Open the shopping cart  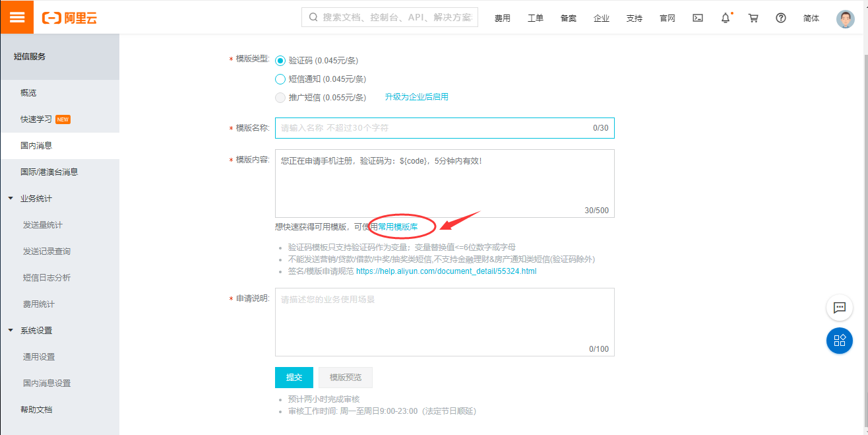pyautogui.click(x=753, y=18)
